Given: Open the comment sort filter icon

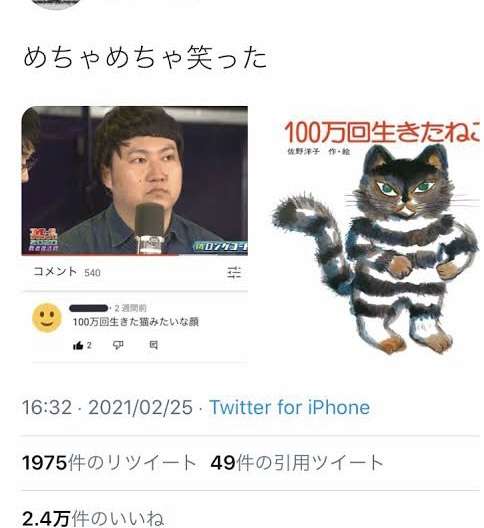Looking at the screenshot, I should [x=234, y=272].
